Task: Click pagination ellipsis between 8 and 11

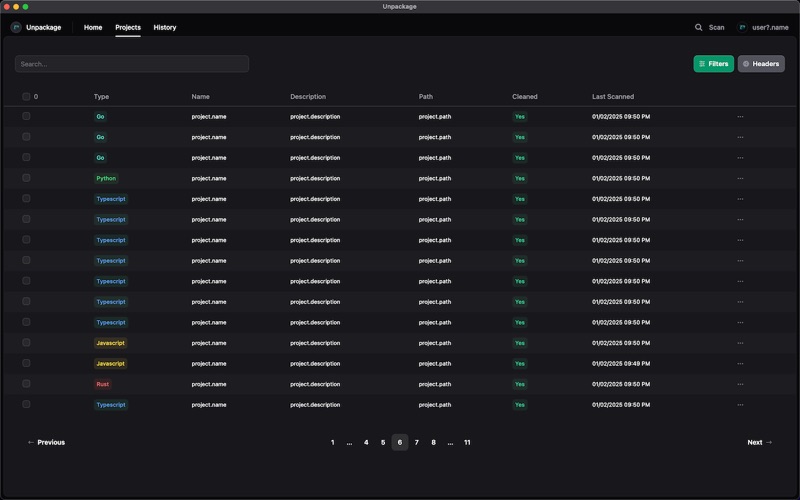Action: [x=450, y=443]
